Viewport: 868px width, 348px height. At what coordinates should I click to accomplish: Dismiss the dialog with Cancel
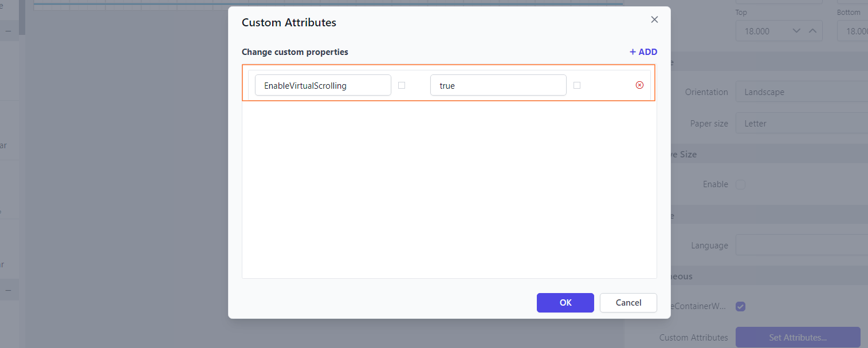pos(628,303)
